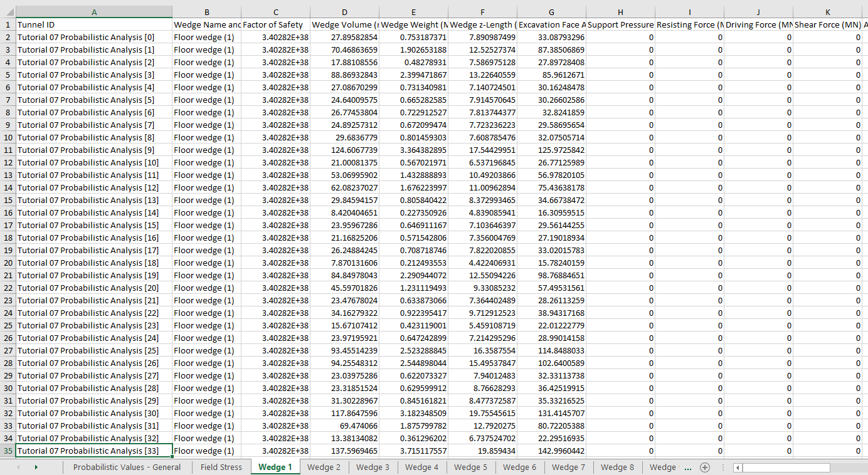Click excavation face value 131.4145707
Viewport: 868px width, 475px height.
coord(552,413)
